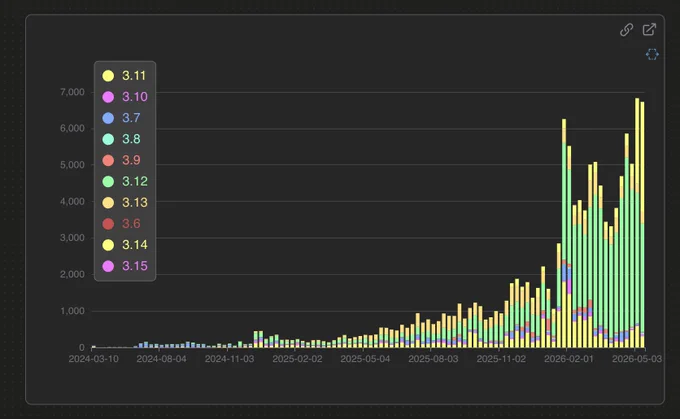Copy the chart link via chain icon
This screenshot has width=680, height=419.
click(x=626, y=29)
